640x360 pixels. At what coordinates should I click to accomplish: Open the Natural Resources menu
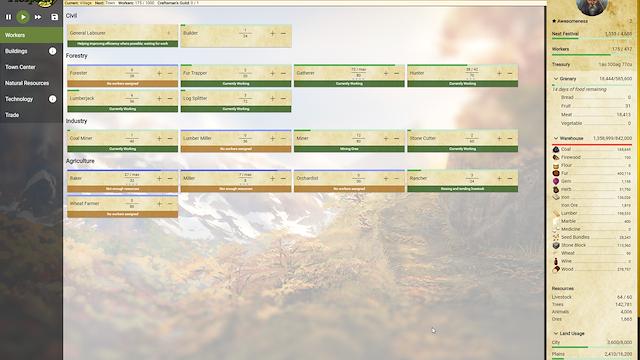pos(31,83)
